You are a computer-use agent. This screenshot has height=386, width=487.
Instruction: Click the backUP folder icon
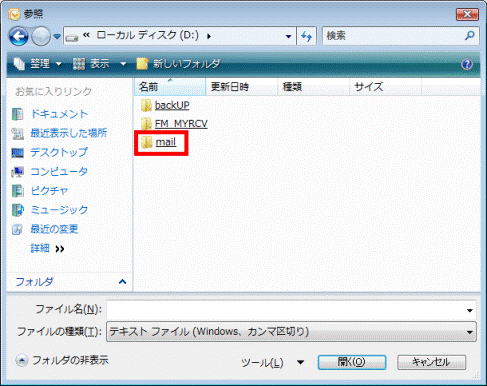tap(146, 105)
